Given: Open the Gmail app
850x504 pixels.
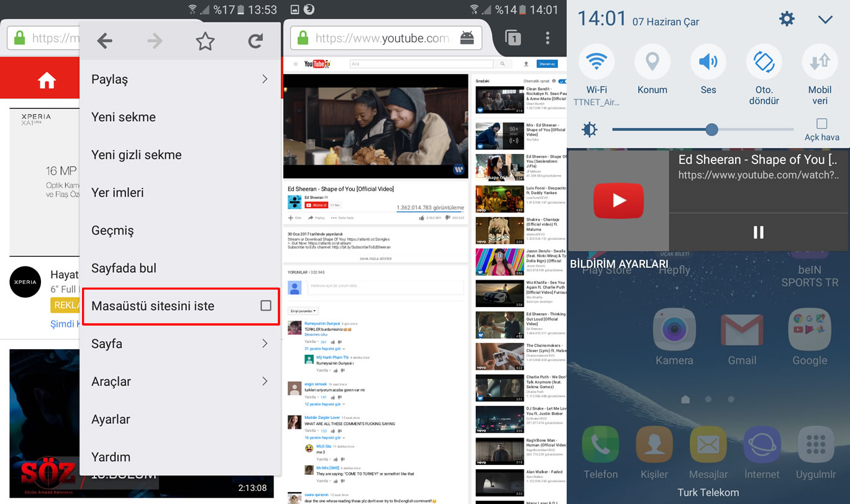Looking at the screenshot, I should (x=742, y=330).
